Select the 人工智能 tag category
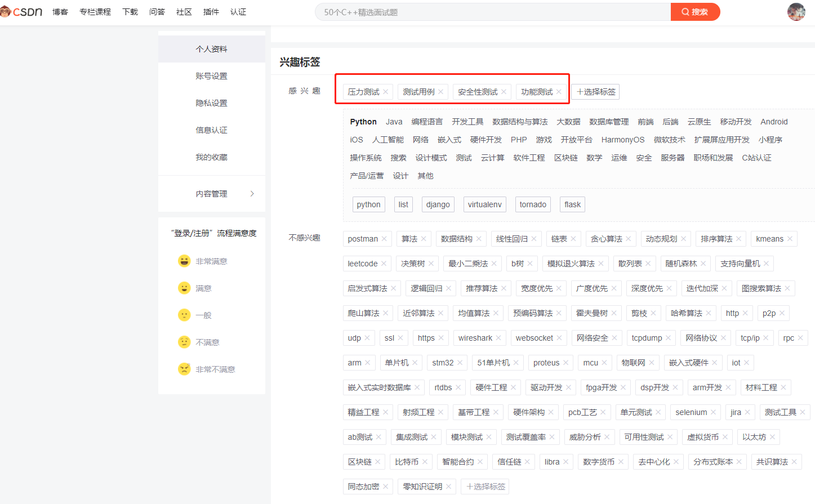The width and height of the screenshot is (815, 504). pyautogui.click(x=388, y=140)
